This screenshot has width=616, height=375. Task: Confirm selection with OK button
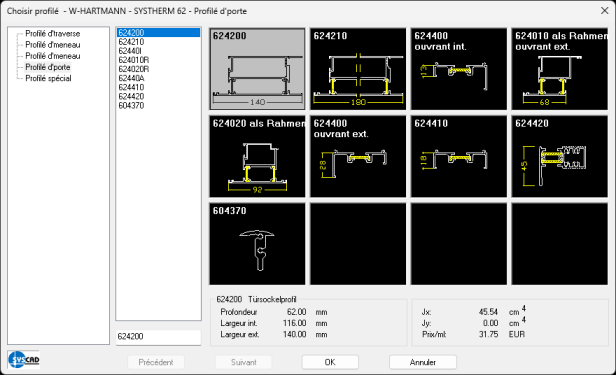coord(330,362)
